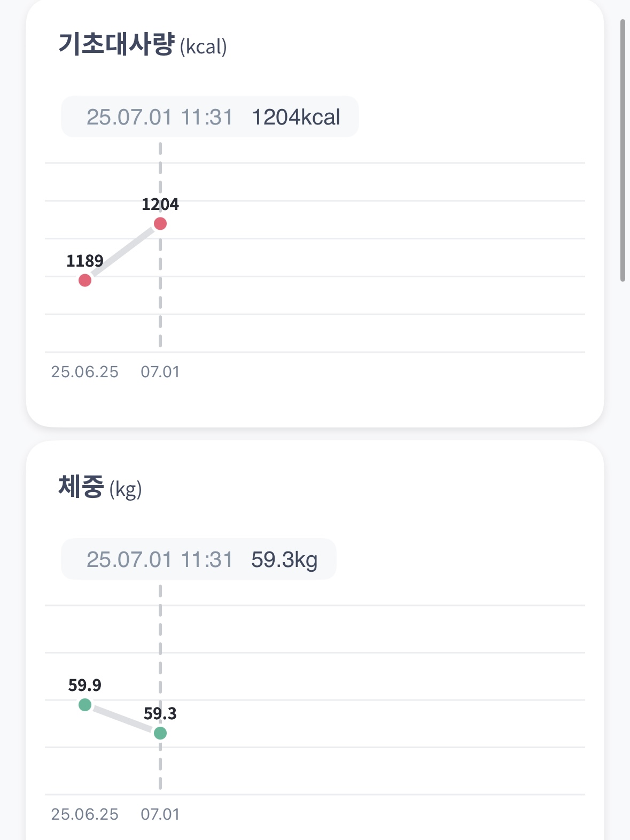Screen dimensions: 630x840
Task: Click 07.01 date under 체중 chart
Action: pos(160,814)
